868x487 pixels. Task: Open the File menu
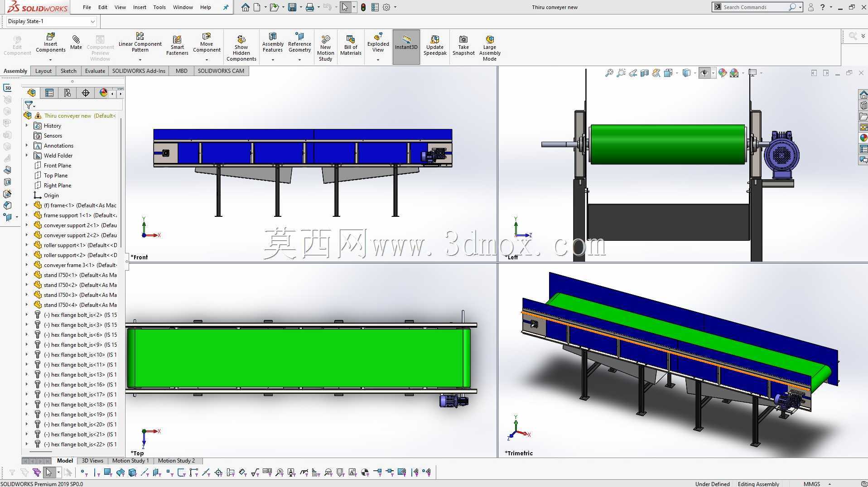[x=87, y=7]
